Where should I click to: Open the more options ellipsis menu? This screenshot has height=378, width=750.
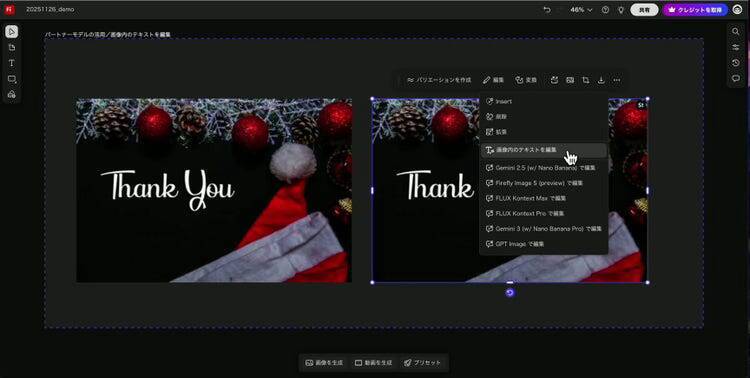[x=617, y=80]
